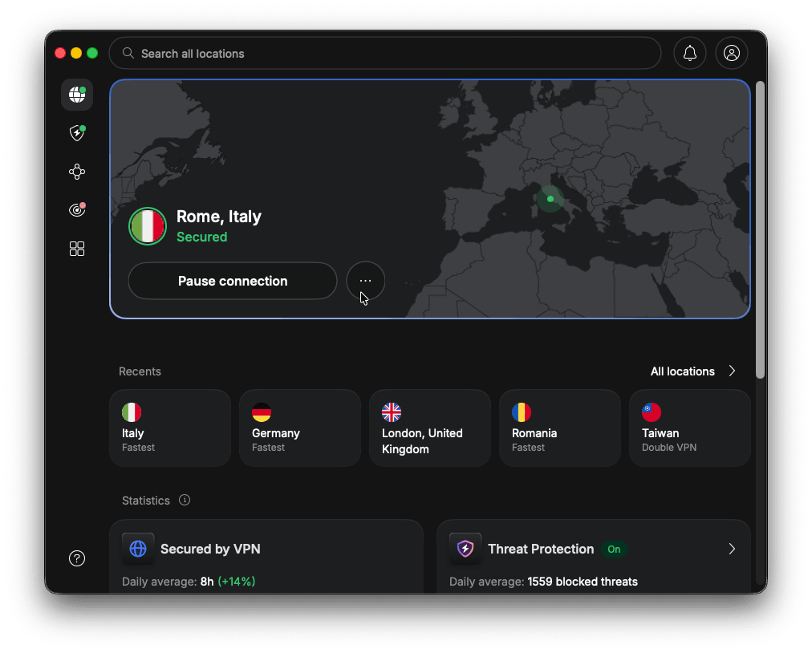This screenshot has width=812, height=653.
Task: Click the Search all locations field
Action: coord(385,53)
